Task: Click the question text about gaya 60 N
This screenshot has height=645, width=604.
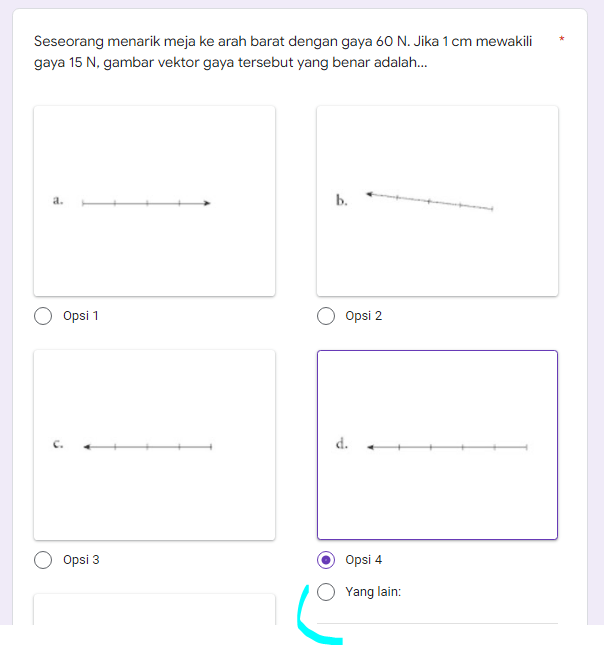Action: pos(283,52)
